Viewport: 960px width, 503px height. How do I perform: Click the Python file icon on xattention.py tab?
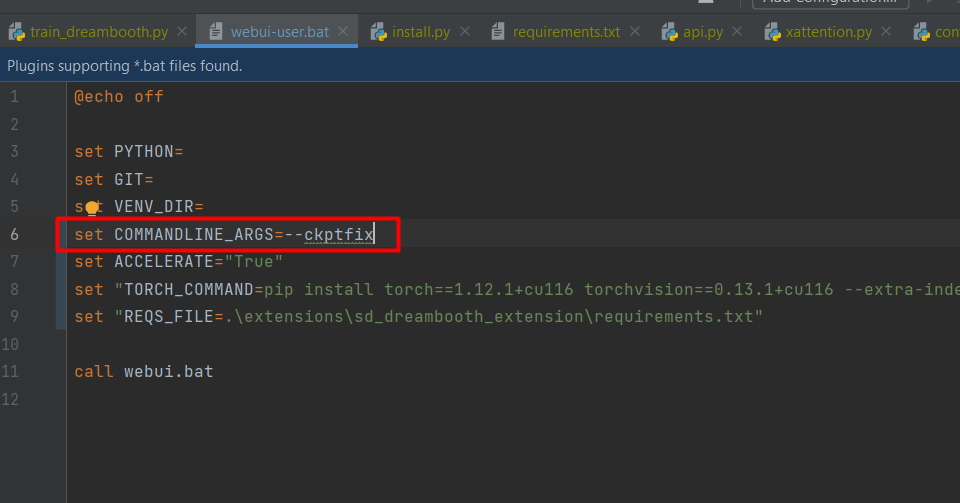[x=773, y=32]
